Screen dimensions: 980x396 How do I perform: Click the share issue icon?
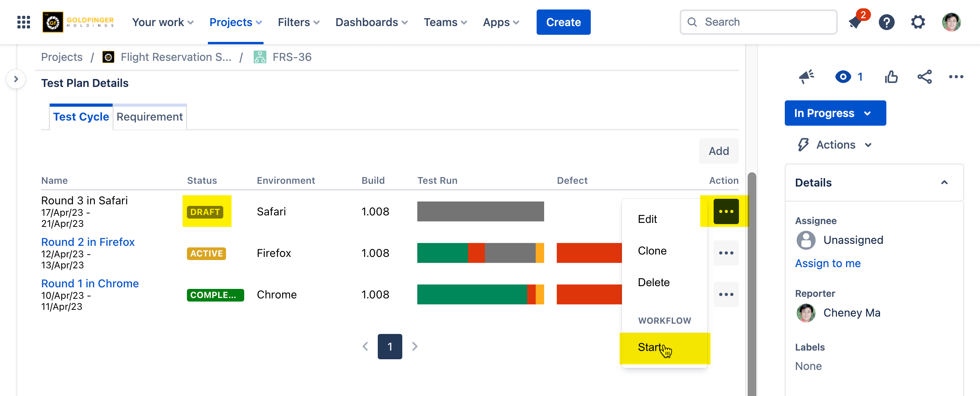pos(924,77)
